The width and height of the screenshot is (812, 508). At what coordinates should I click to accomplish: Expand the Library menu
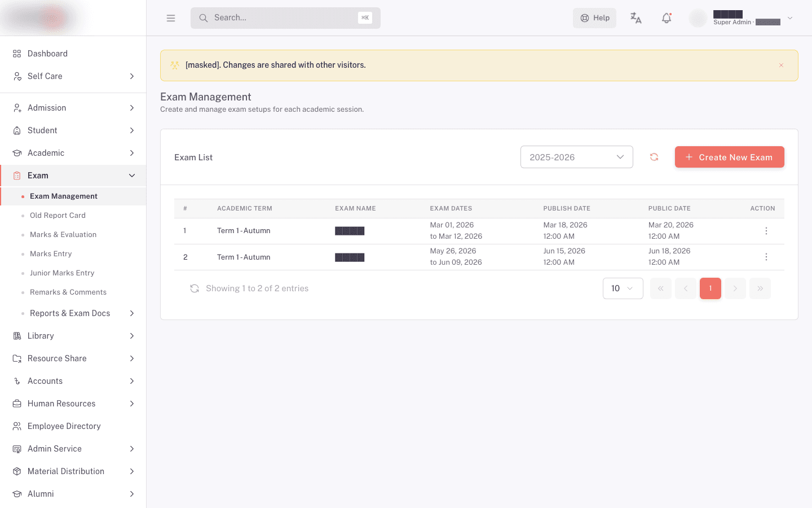[73, 336]
